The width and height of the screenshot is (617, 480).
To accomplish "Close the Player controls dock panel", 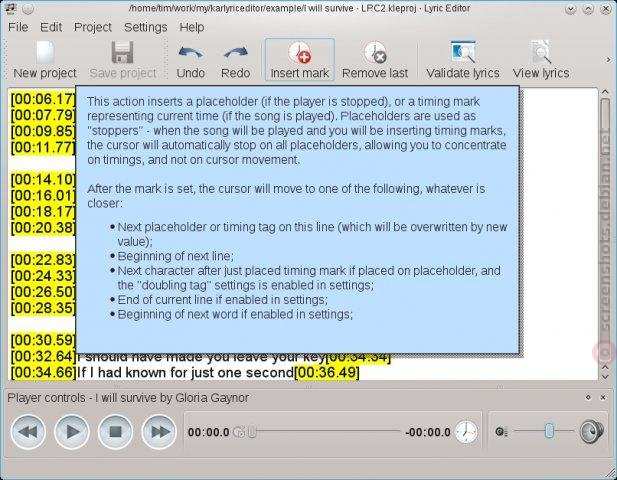I will click(603, 397).
